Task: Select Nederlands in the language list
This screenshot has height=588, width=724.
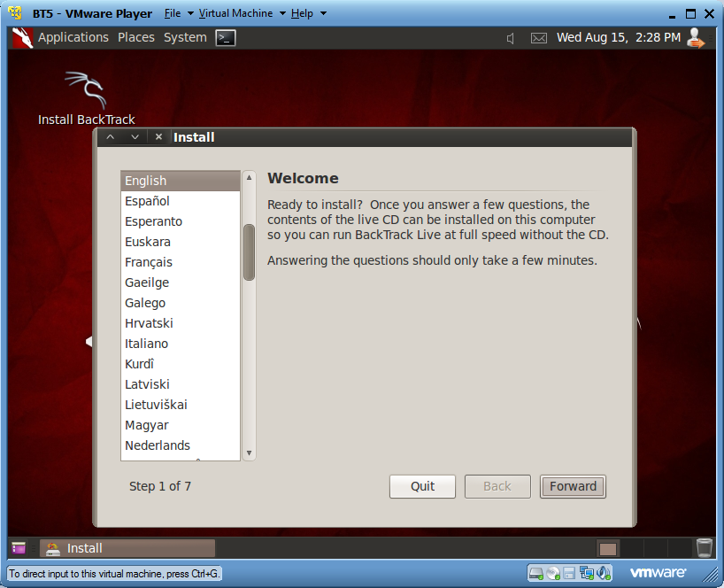Action: [181, 445]
